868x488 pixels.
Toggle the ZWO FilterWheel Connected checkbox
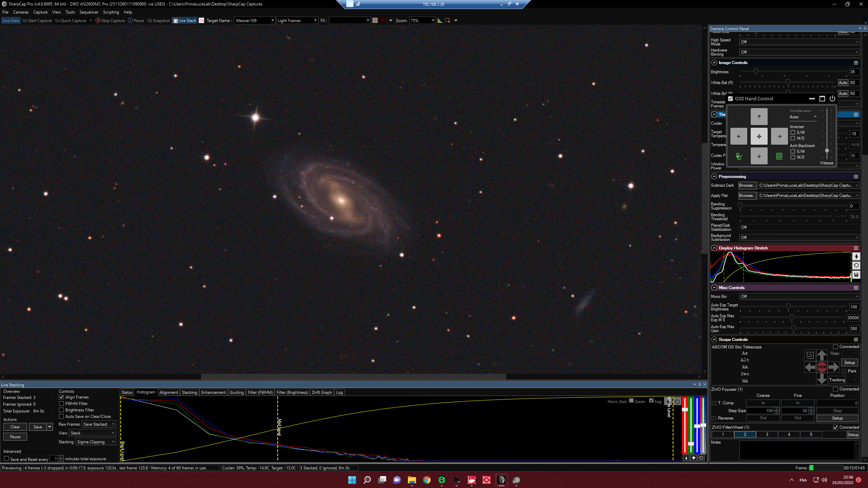pyautogui.click(x=835, y=427)
